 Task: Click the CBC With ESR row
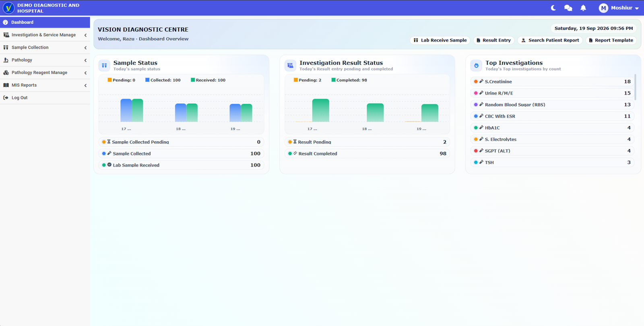(x=552, y=116)
